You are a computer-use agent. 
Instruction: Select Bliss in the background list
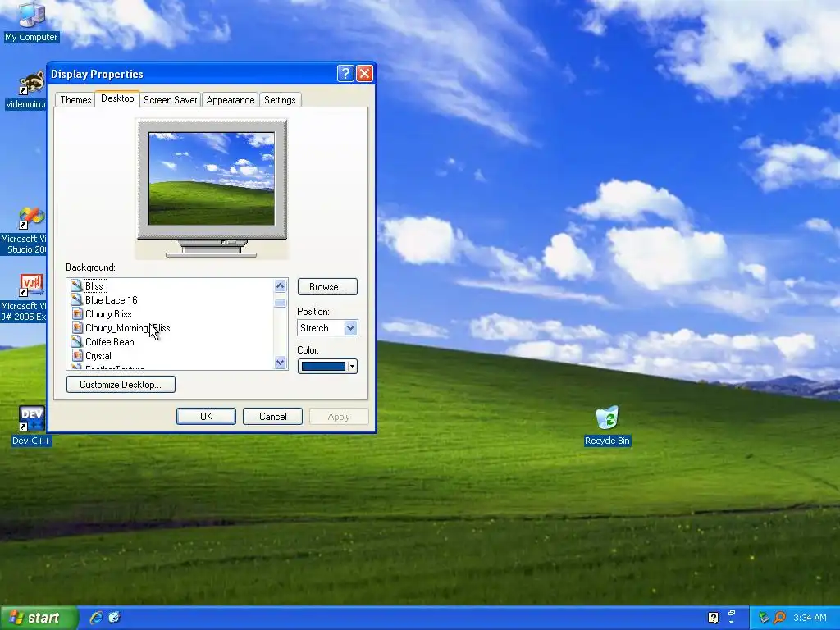coord(94,286)
